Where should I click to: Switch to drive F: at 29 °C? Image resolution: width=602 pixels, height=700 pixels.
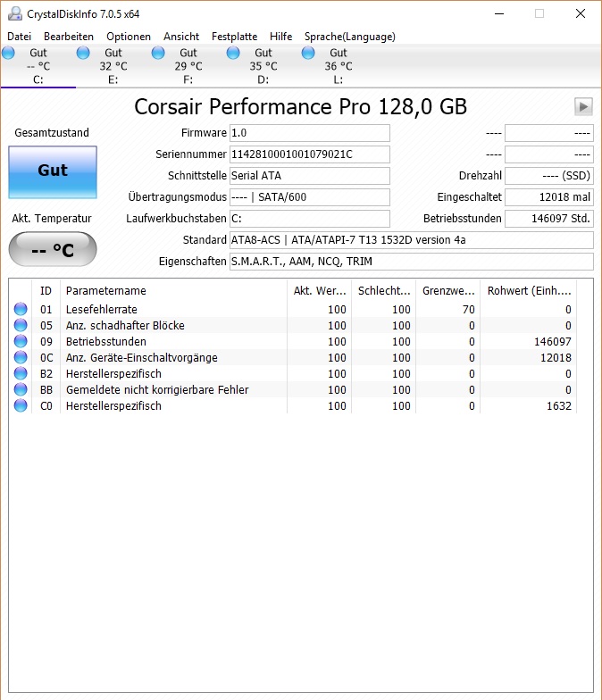(188, 66)
